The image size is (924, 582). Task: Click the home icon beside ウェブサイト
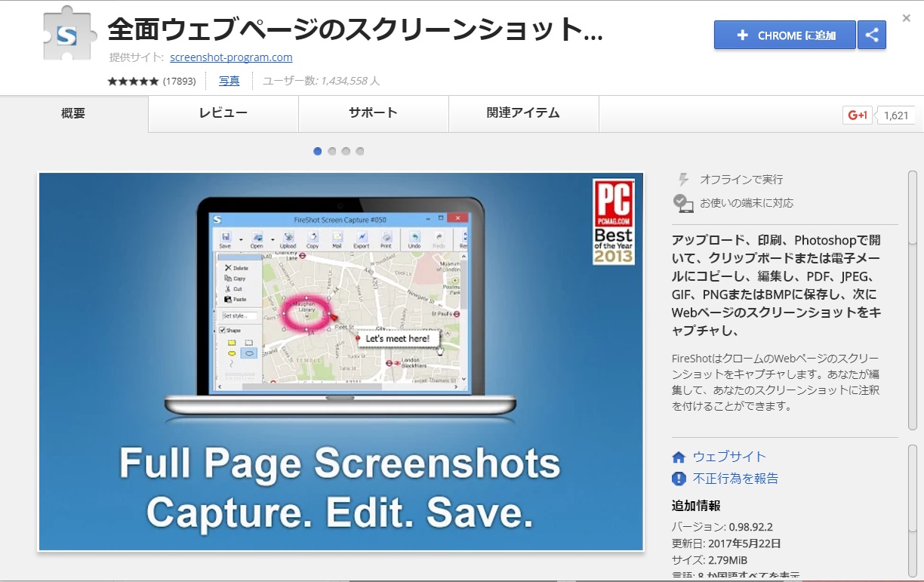[x=679, y=457]
